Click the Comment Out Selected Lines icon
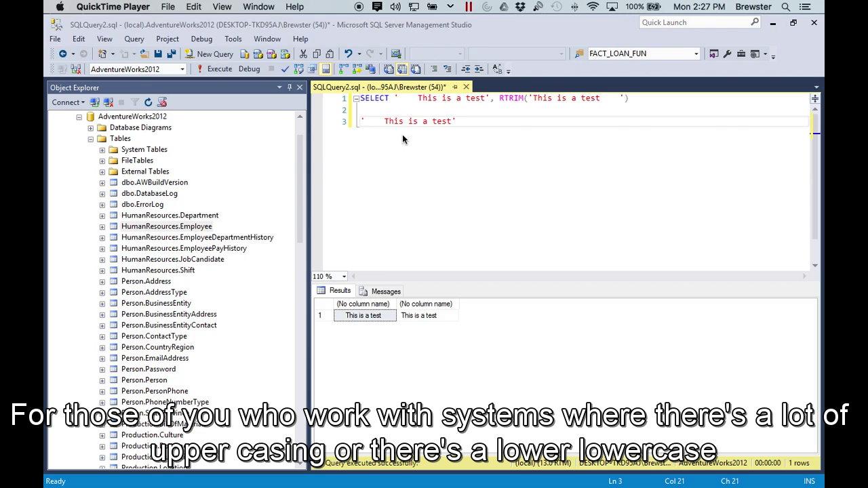This screenshot has height=488, width=868. pos(435,69)
